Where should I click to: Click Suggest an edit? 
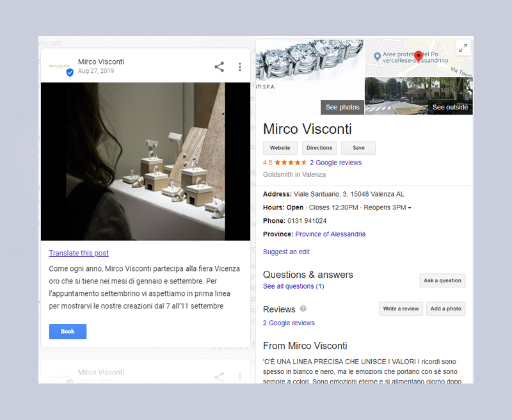[286, 252]
